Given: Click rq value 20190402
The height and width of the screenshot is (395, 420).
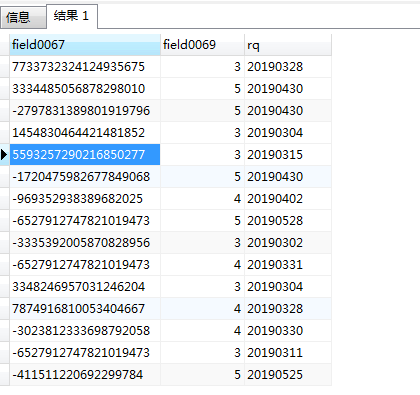Looking at the screenshot, I should [x=288, y=199].
